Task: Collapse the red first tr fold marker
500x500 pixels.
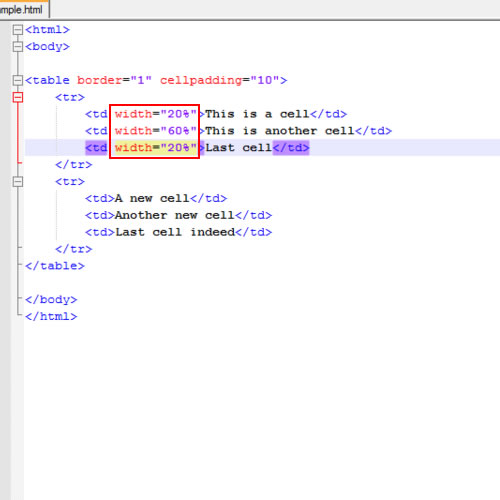Action: pos(17,97)
